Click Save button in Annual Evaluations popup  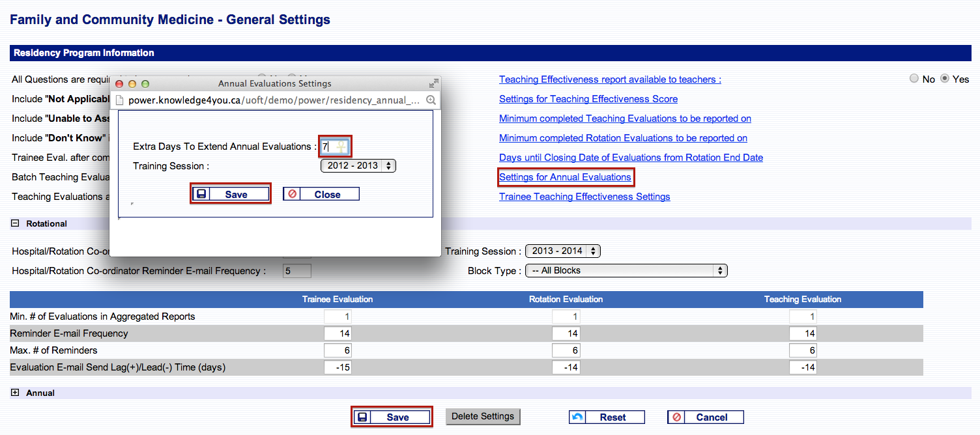[230, 194]
